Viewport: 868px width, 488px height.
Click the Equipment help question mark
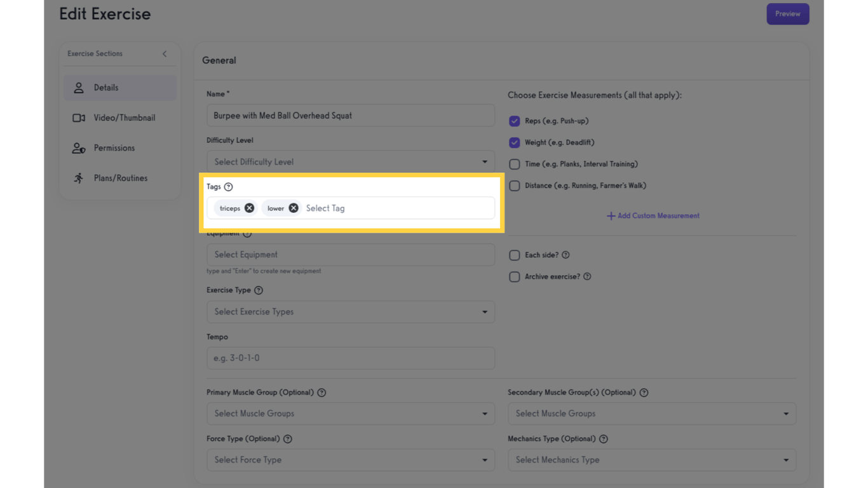pyautogui.click(x=248, y=233)
